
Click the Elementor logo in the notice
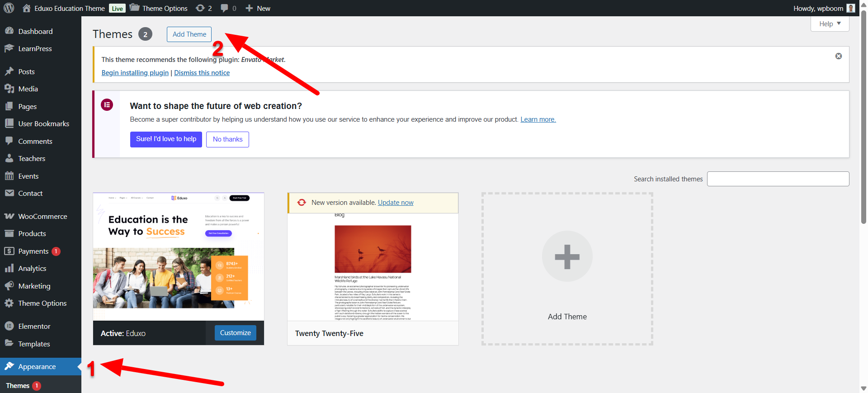pos(107,105)
